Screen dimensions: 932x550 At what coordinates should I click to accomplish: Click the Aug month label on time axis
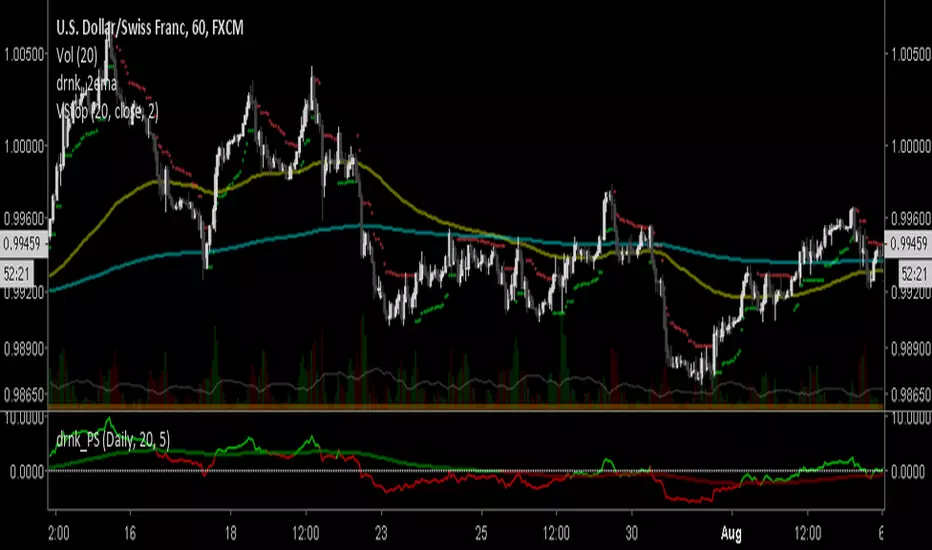pyautogui.click(x=731, y=533)
